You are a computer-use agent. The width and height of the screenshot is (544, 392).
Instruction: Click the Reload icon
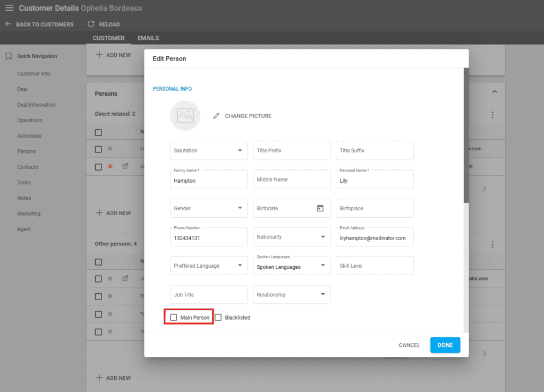[x=91, y=24]
